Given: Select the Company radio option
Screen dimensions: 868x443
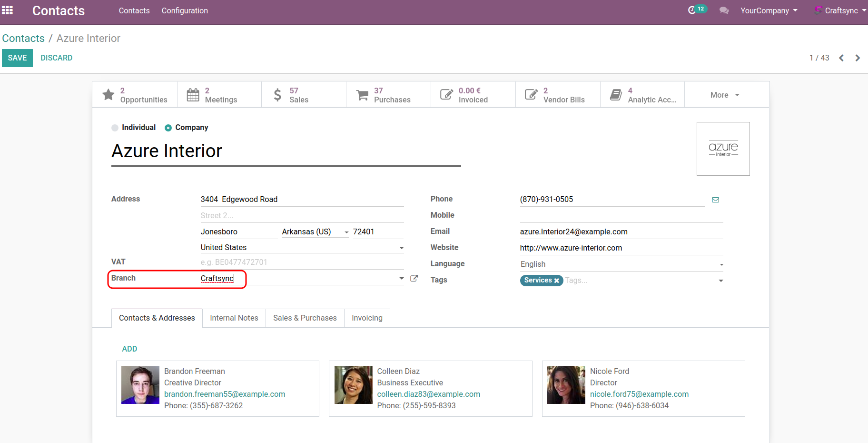Looking at the screenshot, I should pyautogui.click(x=168, y=128).
